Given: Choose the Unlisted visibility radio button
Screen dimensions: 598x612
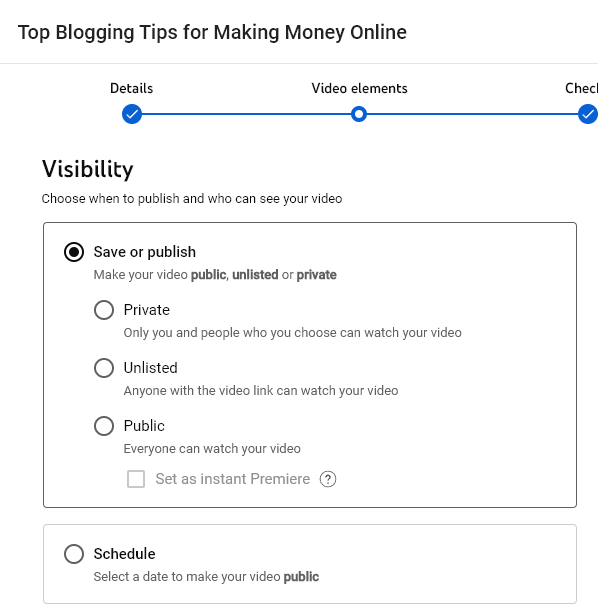Looking at the screenshot, I should (104, 368).
